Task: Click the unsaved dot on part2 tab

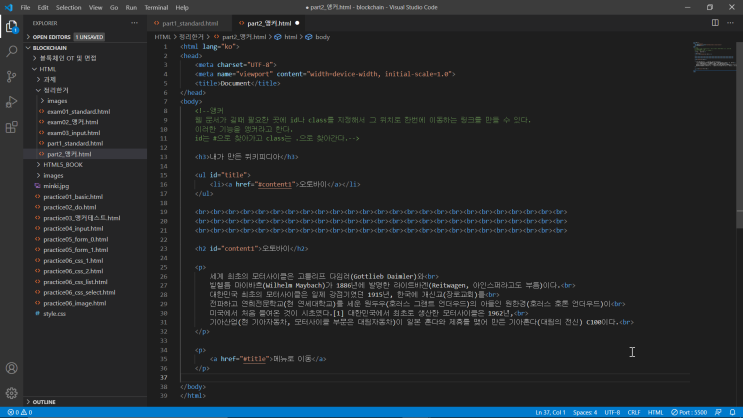Action: pos(297,23)
